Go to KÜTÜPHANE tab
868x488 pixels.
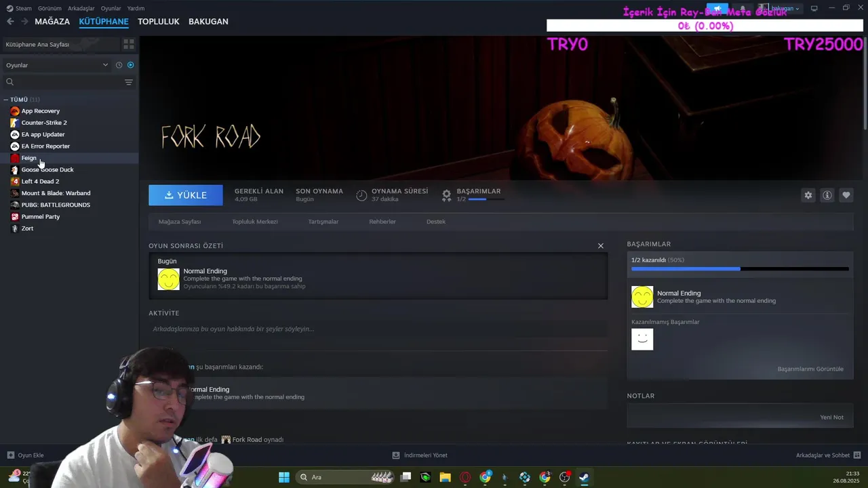[104, 22]
